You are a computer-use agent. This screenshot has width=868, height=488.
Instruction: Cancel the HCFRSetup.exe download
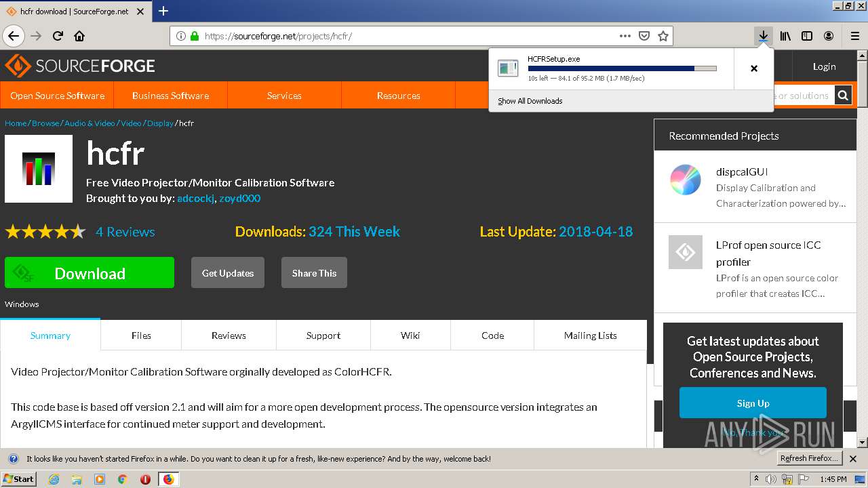[753, 68]
